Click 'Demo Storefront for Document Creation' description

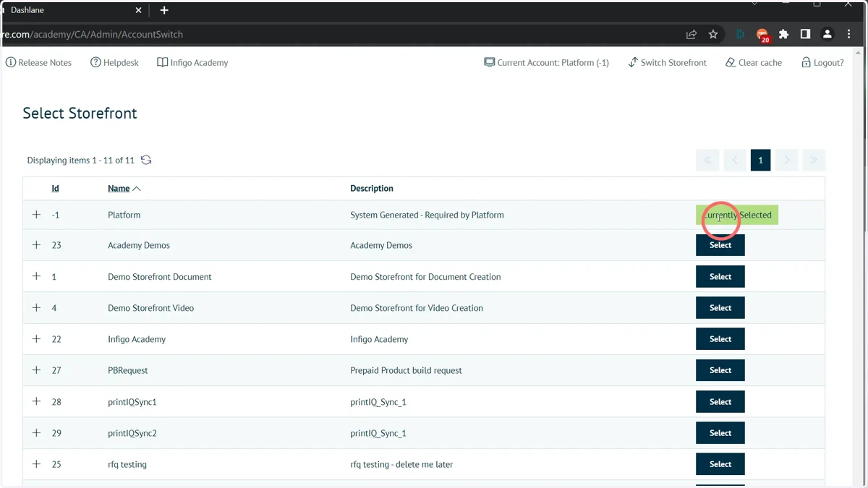click(425, 276)
